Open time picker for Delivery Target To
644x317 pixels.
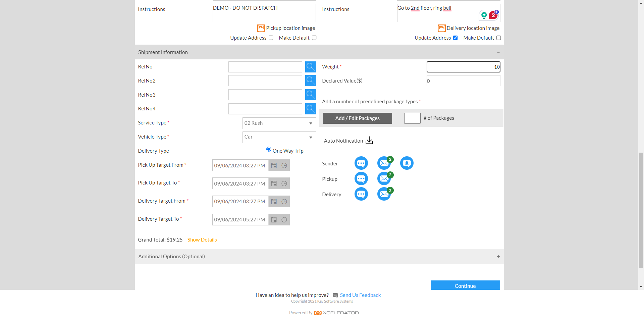click(x=284, y=220)
